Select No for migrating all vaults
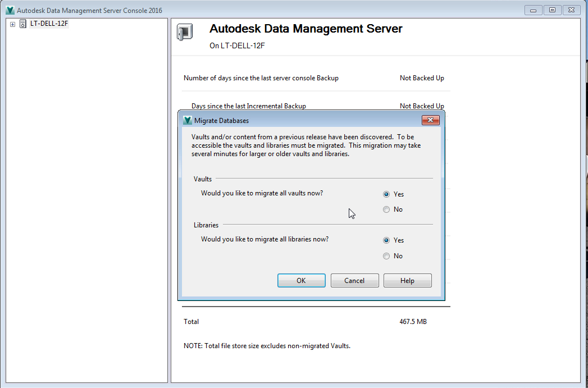The height and width of the screenshot is (388, 588). pos(386,209)
